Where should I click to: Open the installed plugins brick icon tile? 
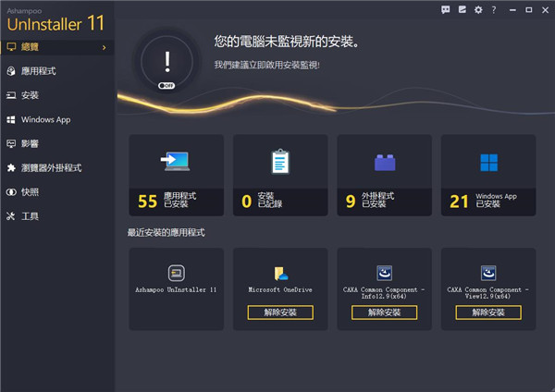point(385,163)
